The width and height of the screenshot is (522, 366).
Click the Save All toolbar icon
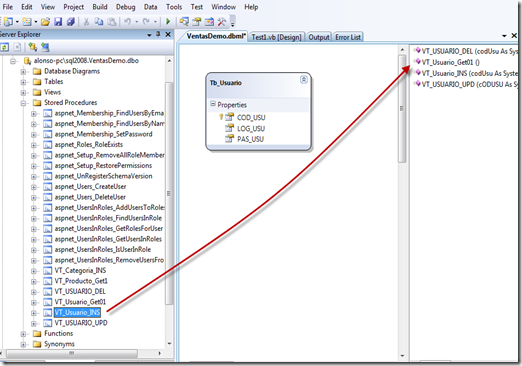tap(71, 22)
